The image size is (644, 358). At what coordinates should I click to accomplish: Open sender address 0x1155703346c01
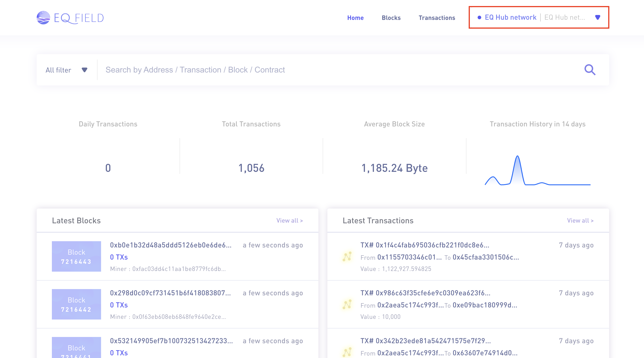point(409,257)
